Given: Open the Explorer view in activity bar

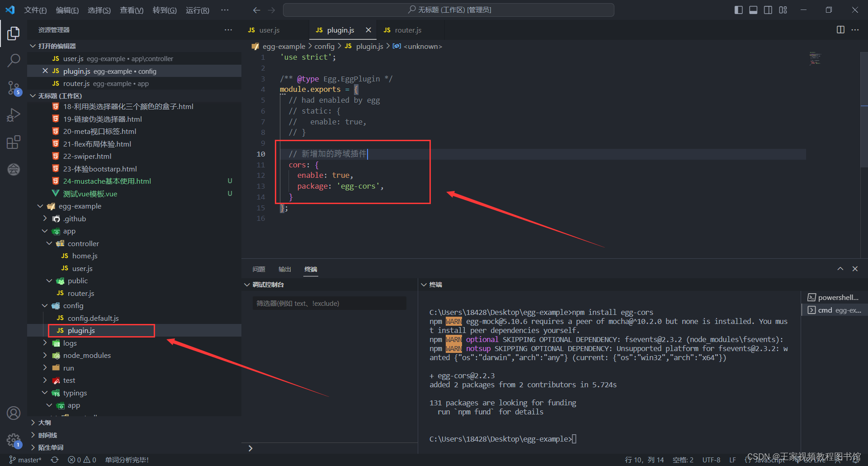Looking at the screenshot, I should 14,33.
